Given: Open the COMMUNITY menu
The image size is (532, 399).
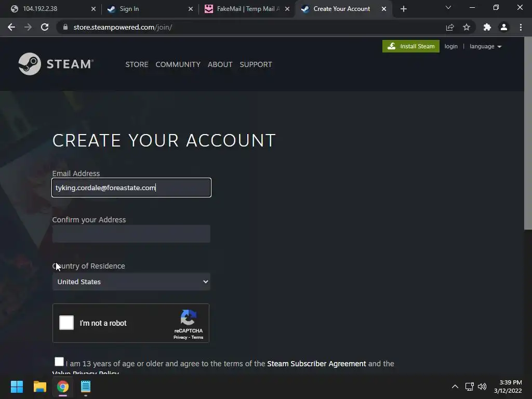Looking at the screenshot, I should [x=178, y=64].
